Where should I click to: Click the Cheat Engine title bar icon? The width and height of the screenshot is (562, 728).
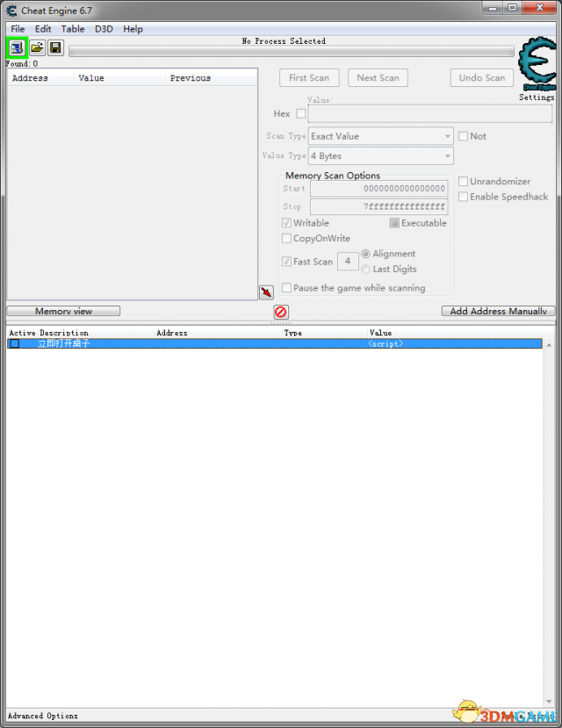[11, 11]
